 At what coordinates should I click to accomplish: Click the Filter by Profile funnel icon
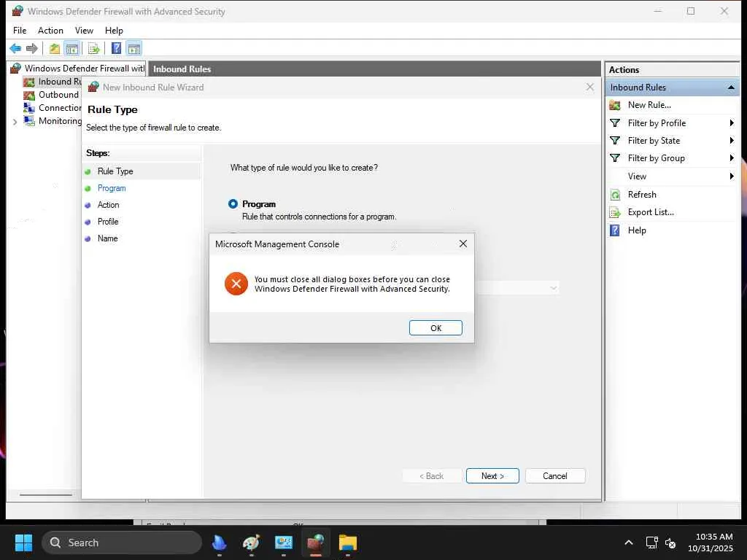[615, 122]
